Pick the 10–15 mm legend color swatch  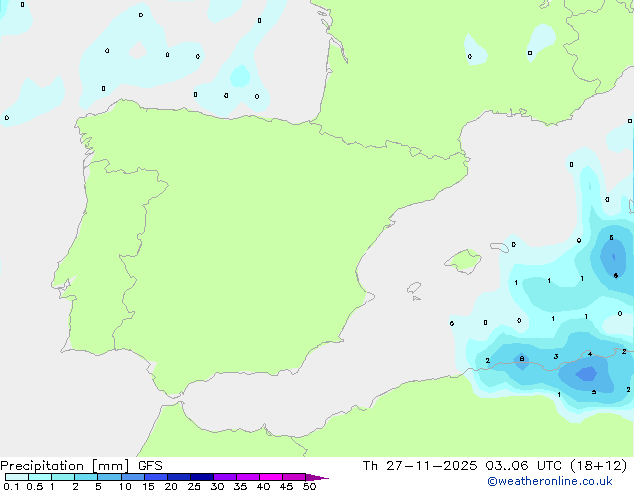point(133,477)
